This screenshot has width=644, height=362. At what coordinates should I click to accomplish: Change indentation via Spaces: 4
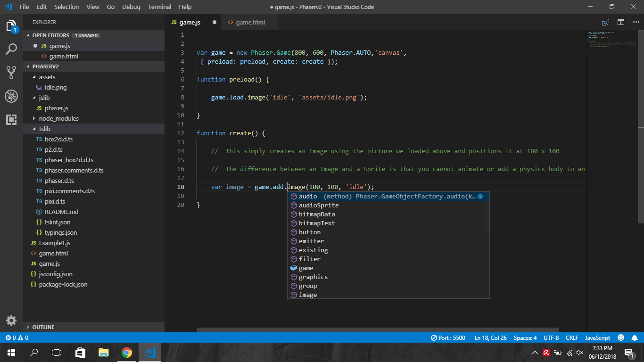tap(525, 338)
